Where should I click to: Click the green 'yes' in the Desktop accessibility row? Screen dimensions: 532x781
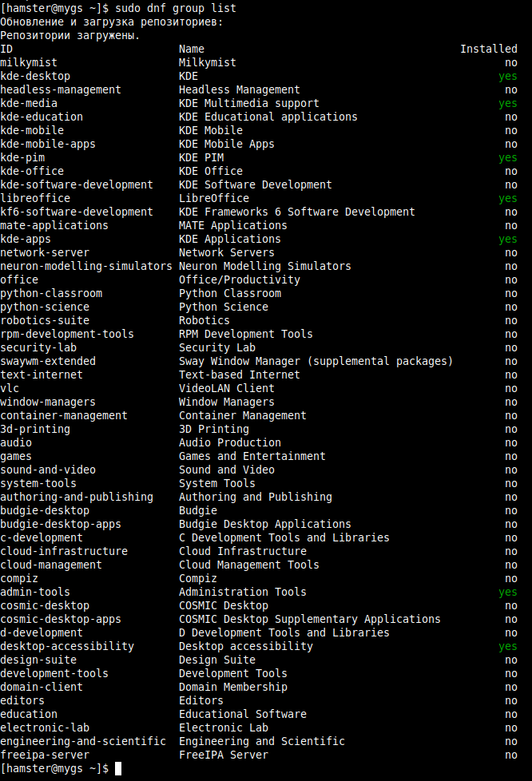click(x=507, y=646)
